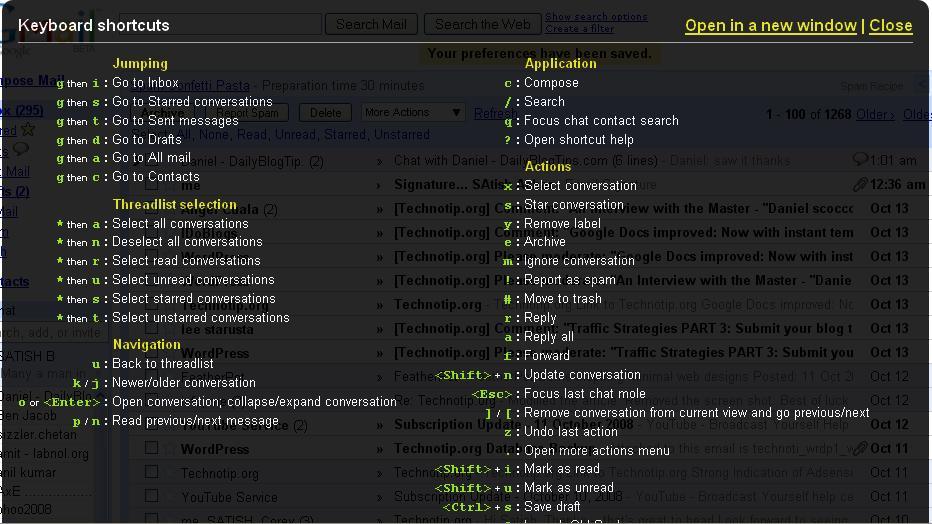Click 'Move to trash' text
The image size is (932, 524).
click(562, 299)
